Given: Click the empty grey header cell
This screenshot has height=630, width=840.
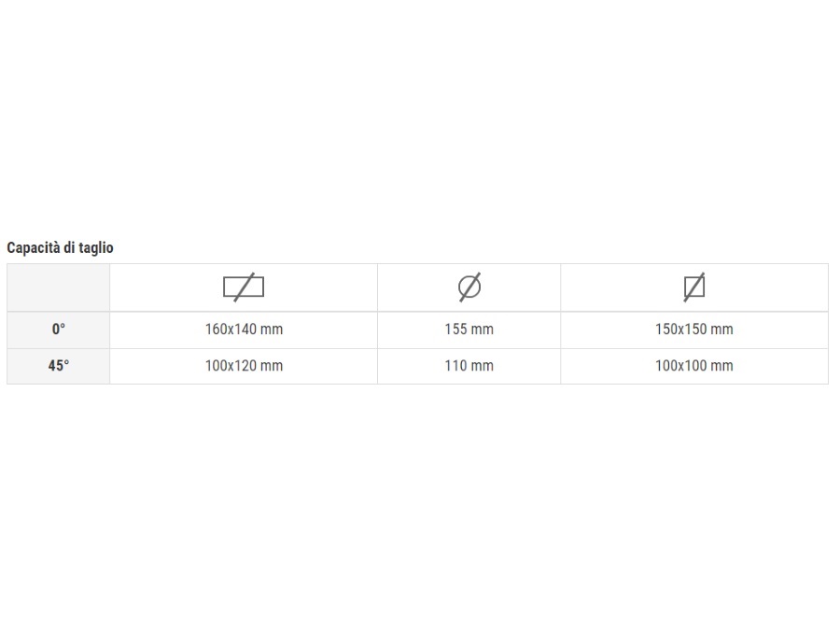Looking at the screenshot, I should [x=59, y=287].
